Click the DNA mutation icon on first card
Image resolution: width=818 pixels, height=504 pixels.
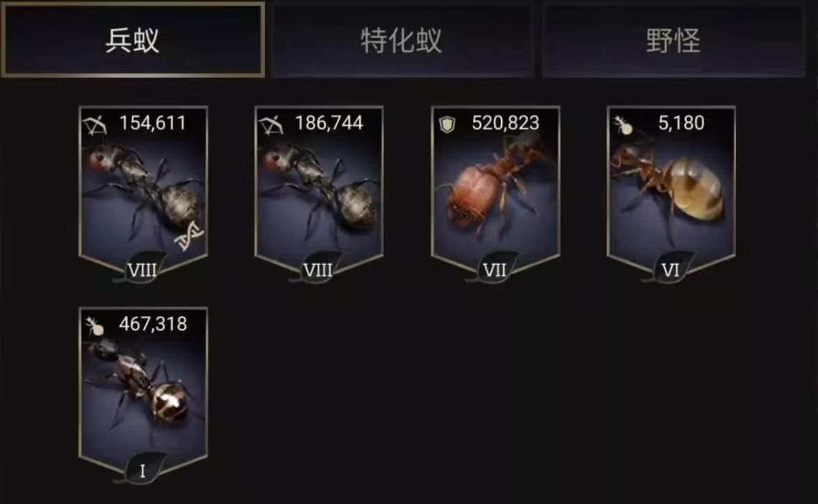pos(189,235)
